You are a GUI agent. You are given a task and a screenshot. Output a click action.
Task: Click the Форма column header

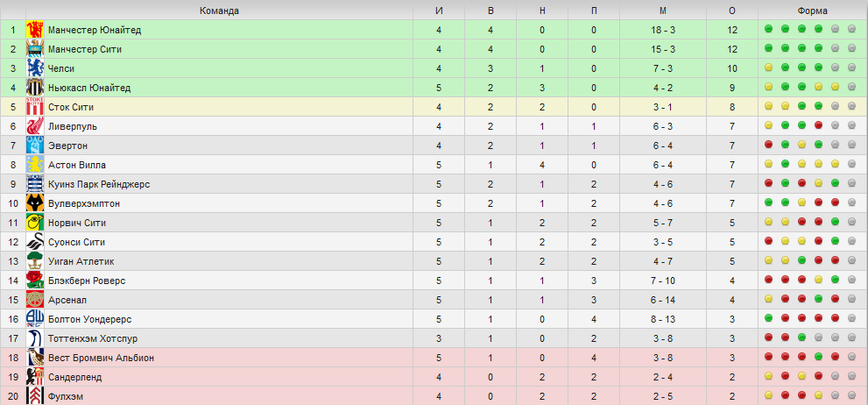point(813,11)
